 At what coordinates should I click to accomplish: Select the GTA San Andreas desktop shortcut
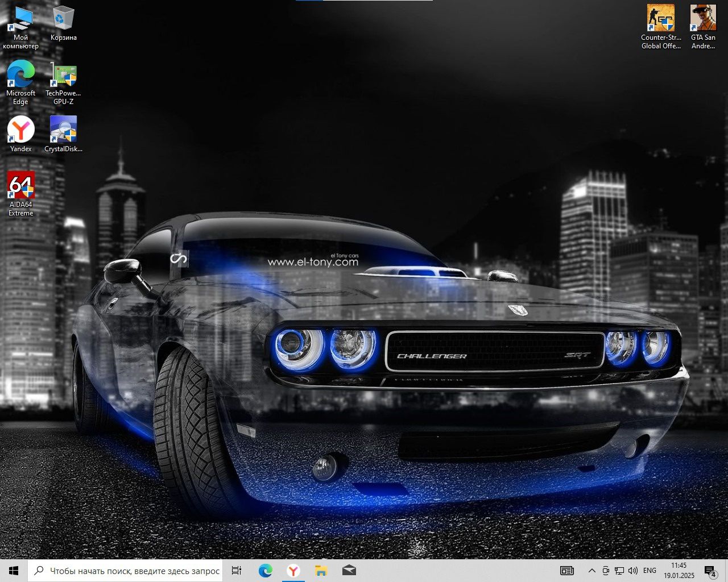703,27
